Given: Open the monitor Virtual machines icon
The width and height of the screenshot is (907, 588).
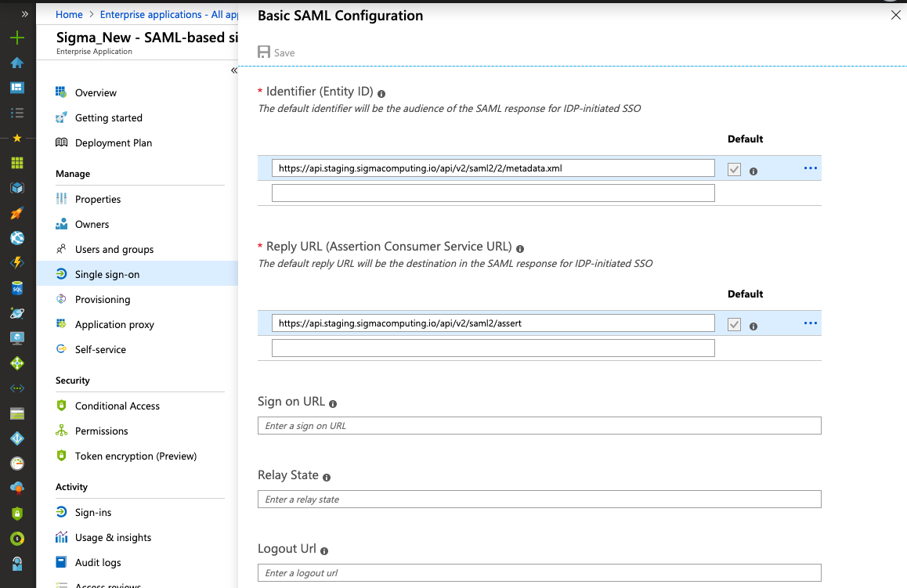Looking at the screenshot, I should point(17,337).
